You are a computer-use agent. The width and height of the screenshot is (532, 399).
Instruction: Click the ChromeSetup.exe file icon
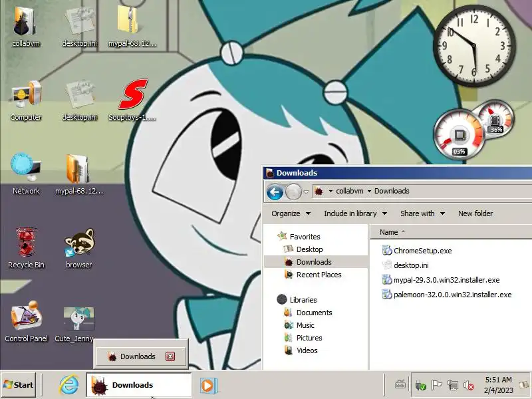coord(387,251)
